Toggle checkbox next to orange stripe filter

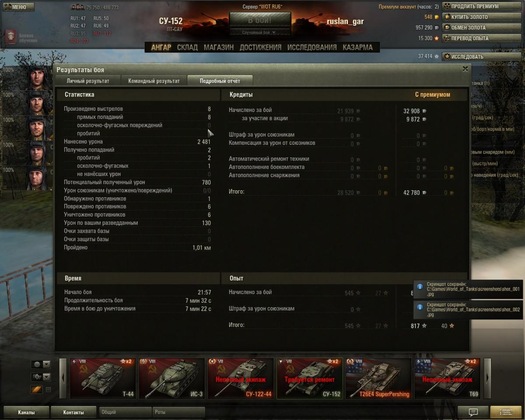(49, 390)
